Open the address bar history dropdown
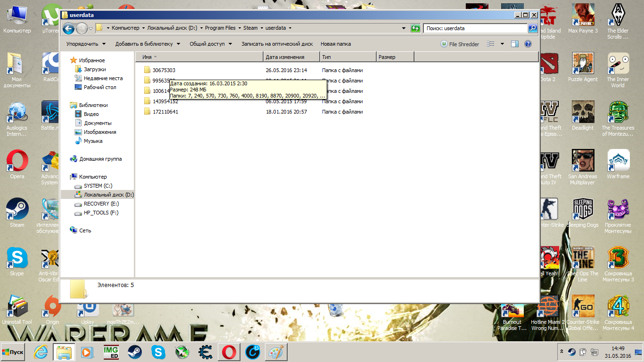This screenshot has height=362, width=644. tap(404, 28)
